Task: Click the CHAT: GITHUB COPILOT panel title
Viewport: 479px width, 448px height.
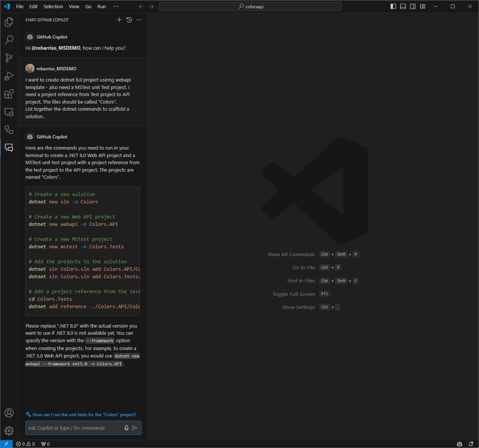Action: coord(47,20)
